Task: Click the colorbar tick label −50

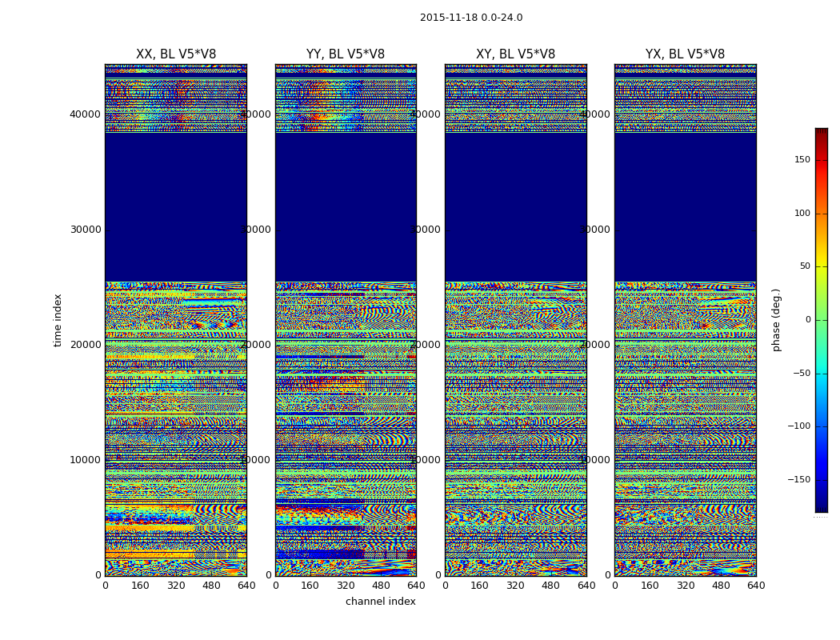Action: click(802, 374)
